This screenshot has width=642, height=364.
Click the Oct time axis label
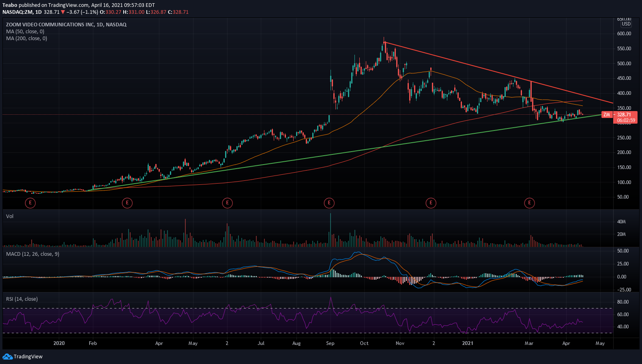pyautogui.click(x=364, y=343)
